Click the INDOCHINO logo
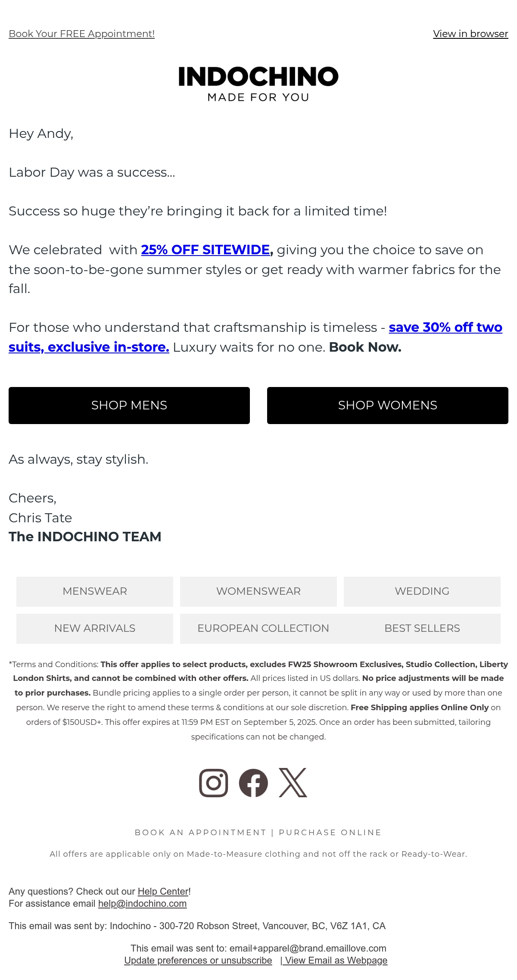 (258, 84)
